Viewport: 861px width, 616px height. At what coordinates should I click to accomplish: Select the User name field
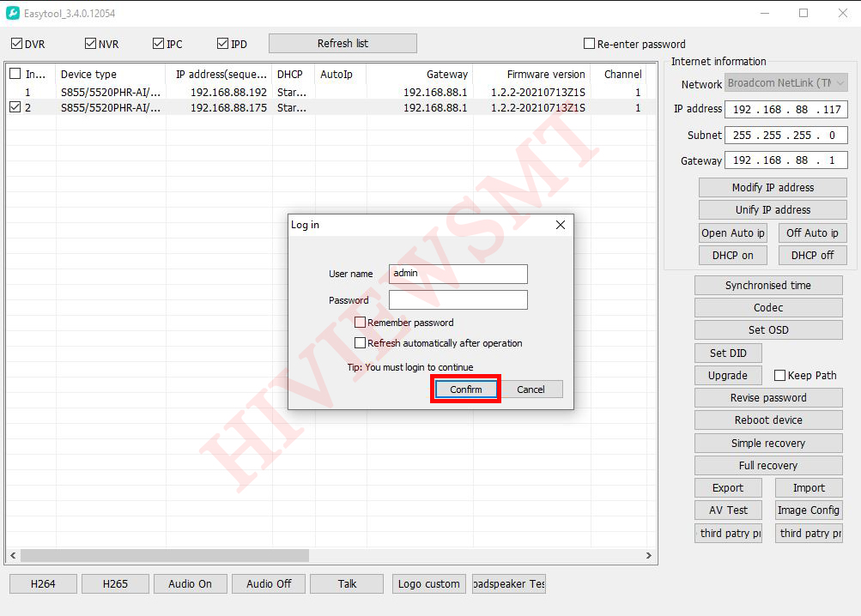pyautogui.click(x=458, y=274)
